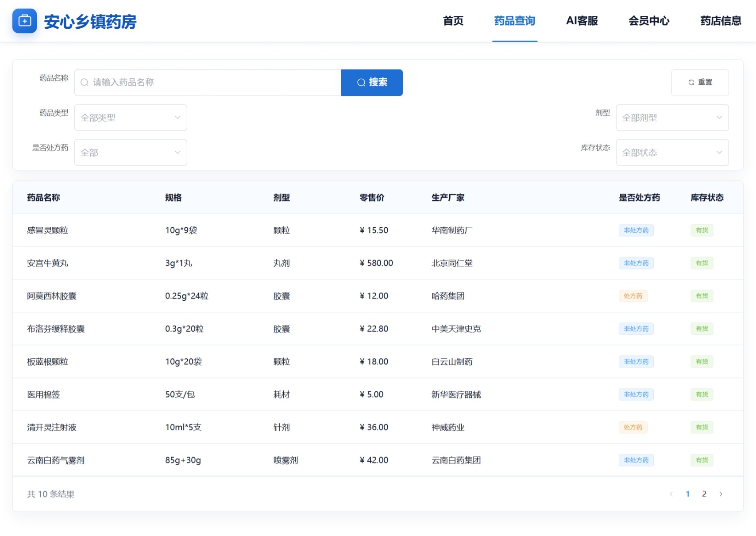Viewport: 756px width, 536px height.
Task: Click the specification 85g+30g
Action: (183, 460)
